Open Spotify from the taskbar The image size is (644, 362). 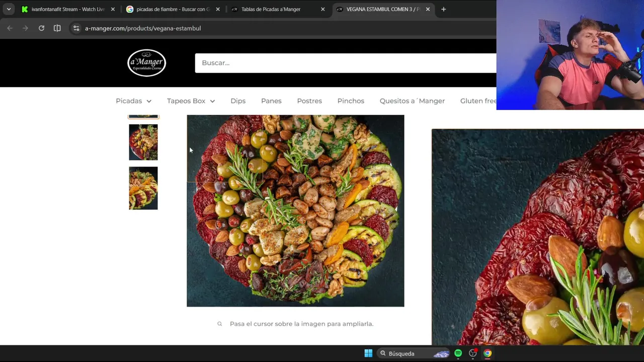(x=458, y=353)
